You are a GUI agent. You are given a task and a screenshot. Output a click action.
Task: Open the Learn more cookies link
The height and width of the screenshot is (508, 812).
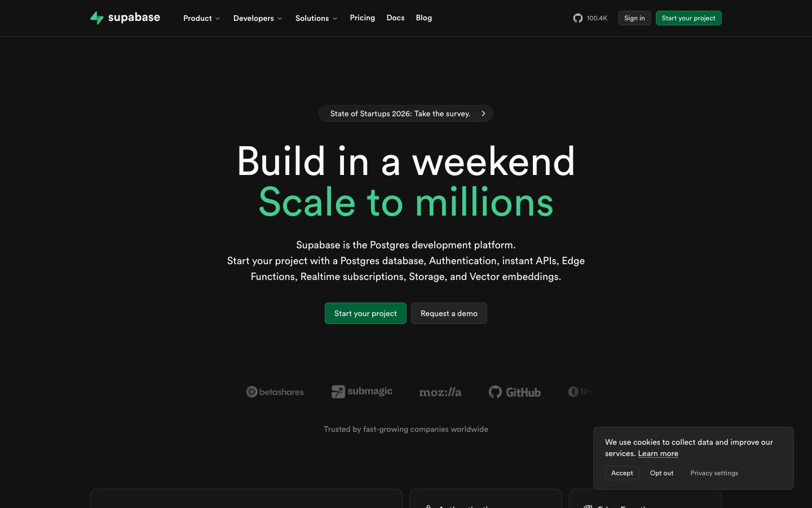[657, 453]
